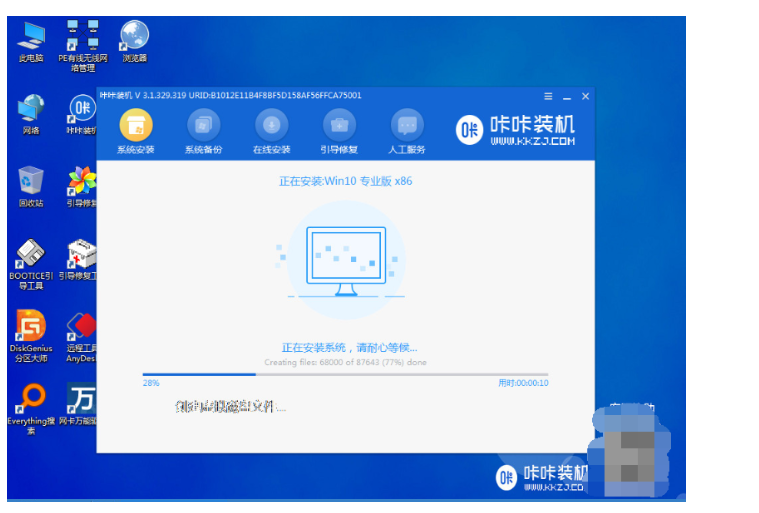
Task: Open the 引导修复 tab in 咔咔装机 window
Action: pyautogui.click(x=339, y=132)
